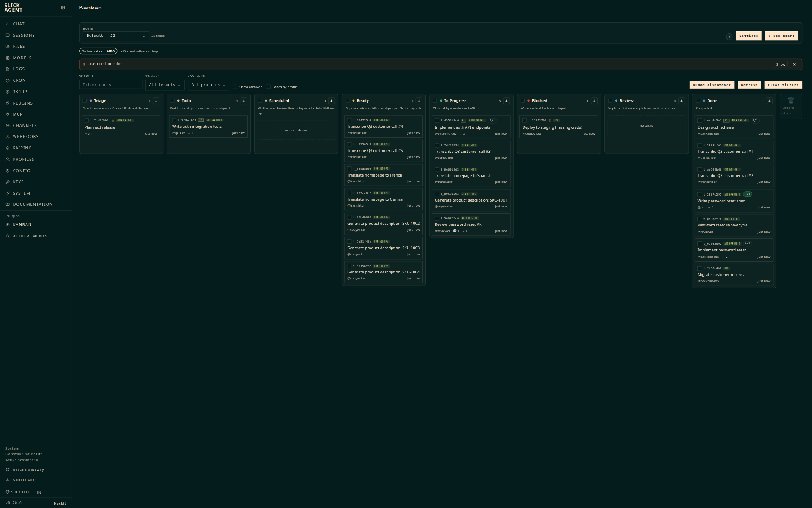Viewport: 812px width, 508px height.
Task: Add a card to the In Progress column
Action: pyautogui.click(x=506, y=101)
